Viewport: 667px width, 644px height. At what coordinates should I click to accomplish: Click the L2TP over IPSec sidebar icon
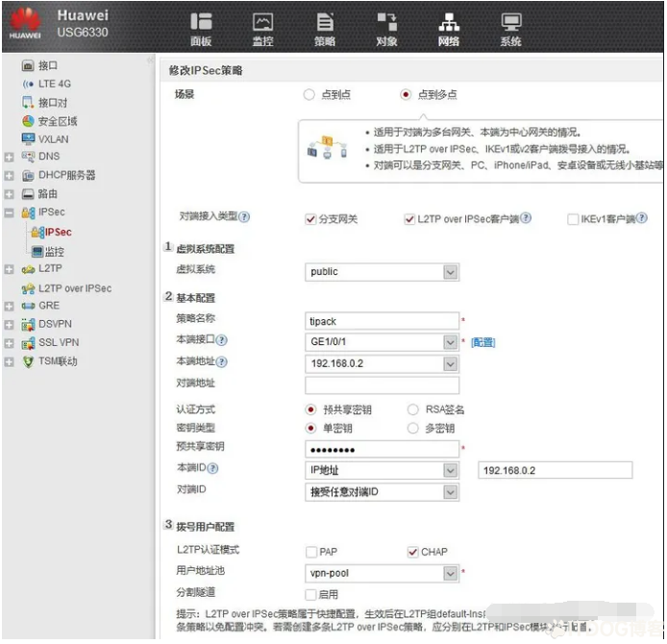point(28,288)
